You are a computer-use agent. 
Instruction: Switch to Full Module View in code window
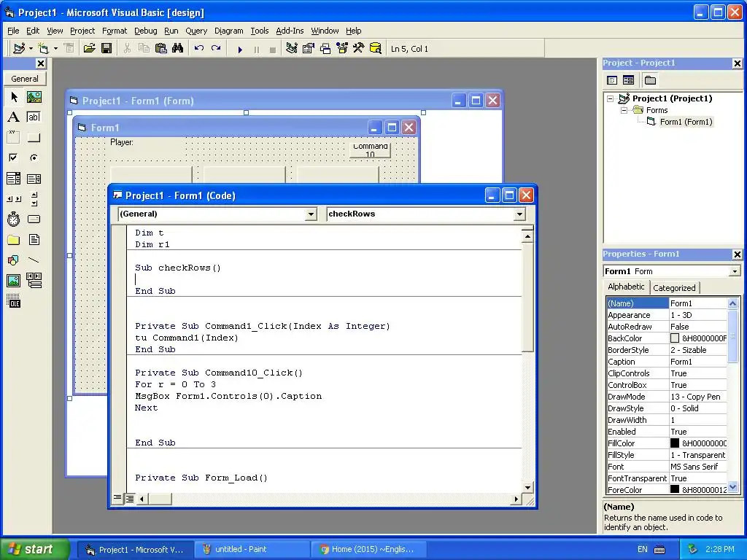(x=130, y=499)
